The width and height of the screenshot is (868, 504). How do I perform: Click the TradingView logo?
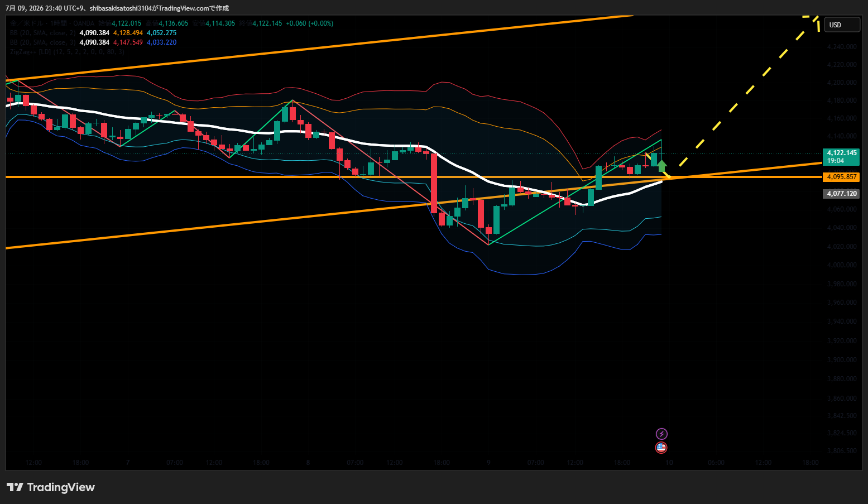click(51, 487)
